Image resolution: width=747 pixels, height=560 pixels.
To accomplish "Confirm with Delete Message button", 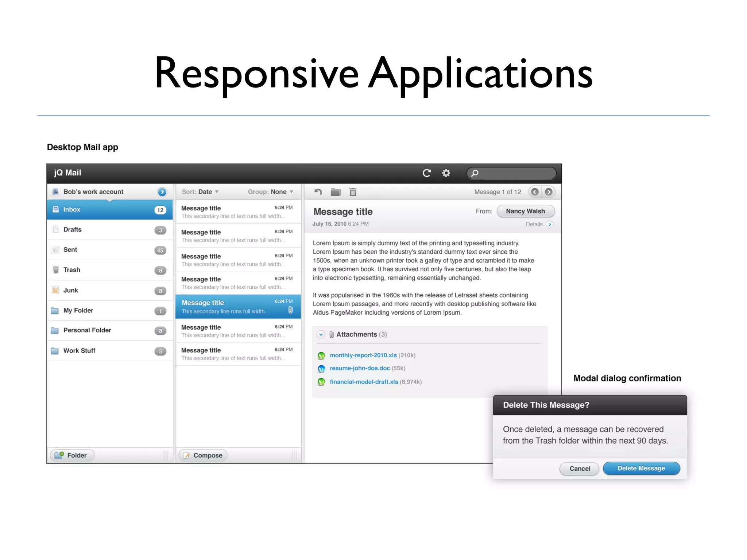I will coord(641,468).
